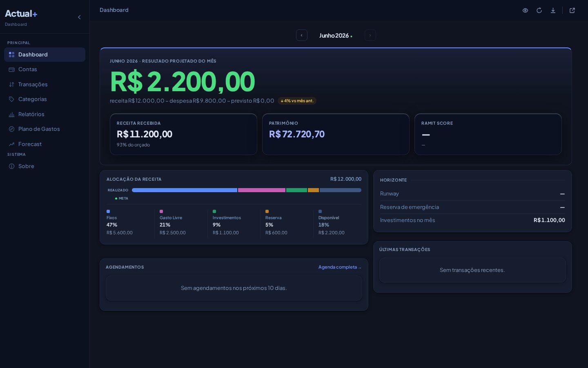Click the pink Gasto Livre bar segment
The image size is (588, 368).
(x=262, y=190)
